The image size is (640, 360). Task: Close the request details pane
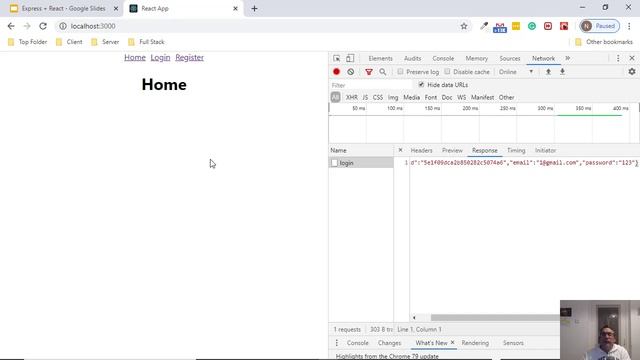tap(400, 150)
